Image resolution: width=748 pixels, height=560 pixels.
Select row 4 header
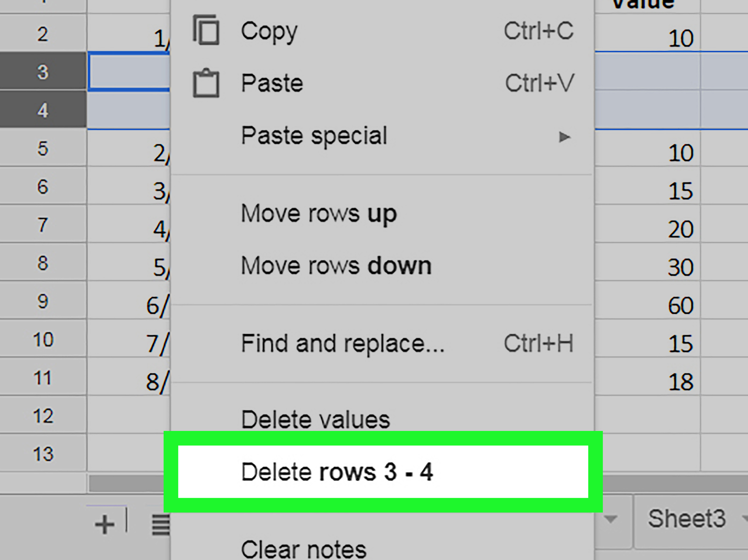[43, 110]
